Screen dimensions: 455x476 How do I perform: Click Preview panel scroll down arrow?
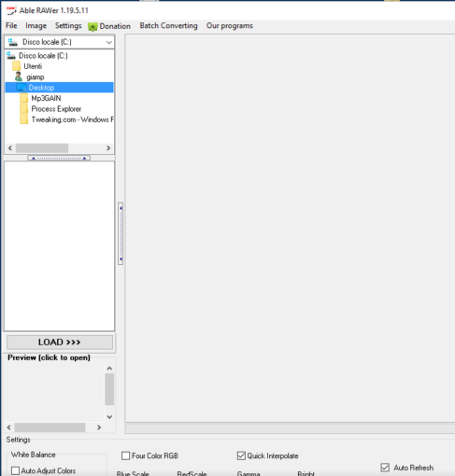(x=109, y=417)
